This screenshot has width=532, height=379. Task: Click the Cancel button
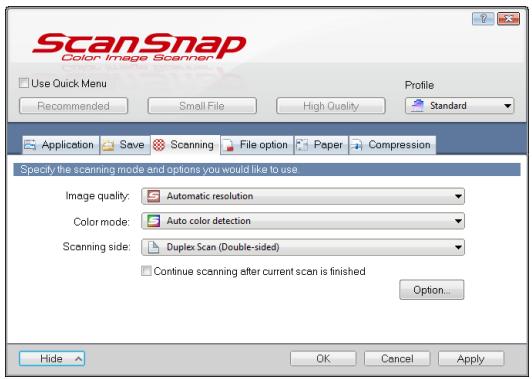pyautogui.click(x=397, y=359)
